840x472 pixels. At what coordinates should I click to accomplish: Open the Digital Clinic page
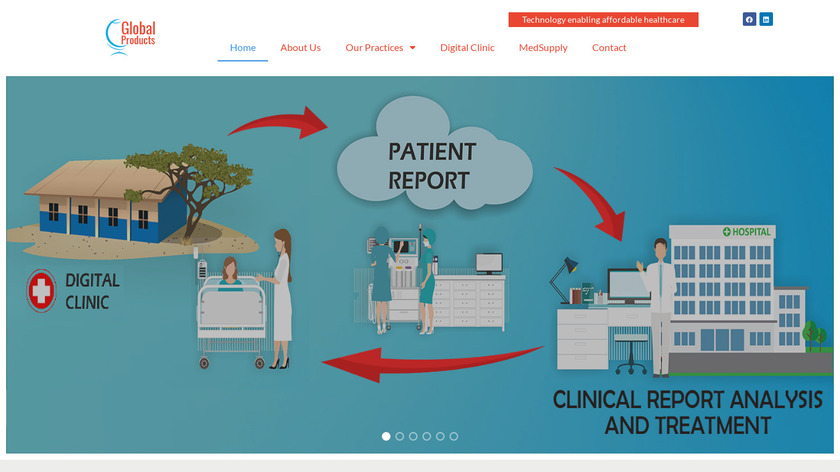click(x=467, y=48)
